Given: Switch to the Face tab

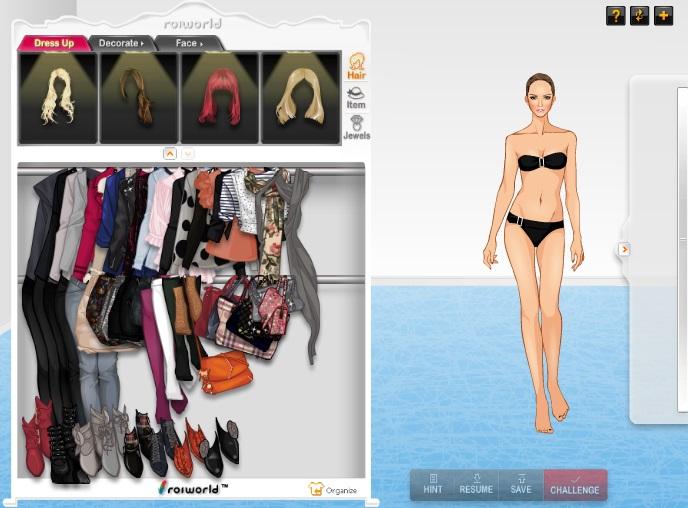Looking at the screenshot, I should click(x=188, y=43).
